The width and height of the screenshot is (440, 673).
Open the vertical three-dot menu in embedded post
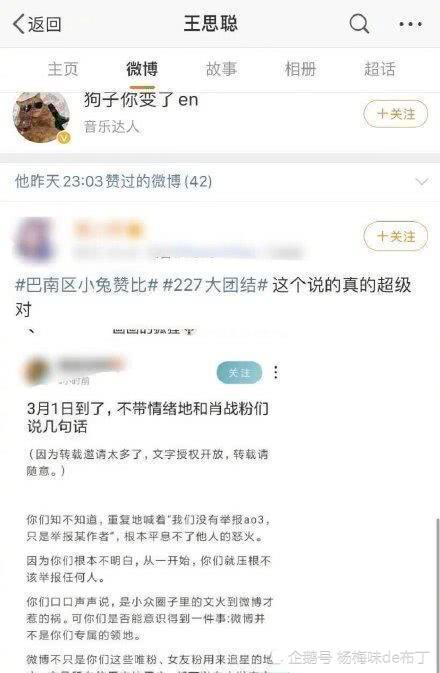[x=276, y=372]
